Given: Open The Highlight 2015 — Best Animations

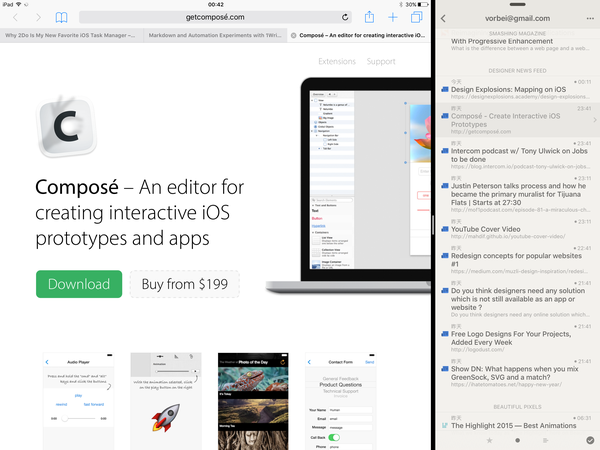Looking at the screenshot, I should coord(517,422).
